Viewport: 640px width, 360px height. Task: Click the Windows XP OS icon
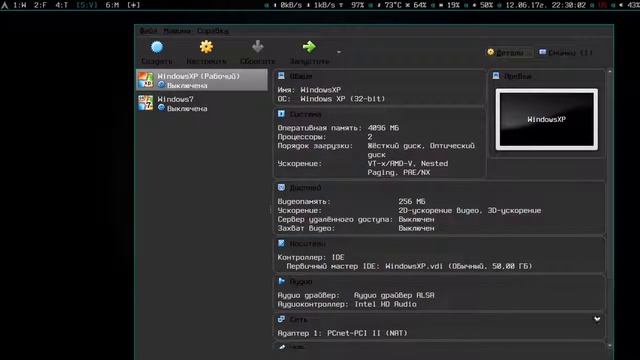click(x=146, y=80)
